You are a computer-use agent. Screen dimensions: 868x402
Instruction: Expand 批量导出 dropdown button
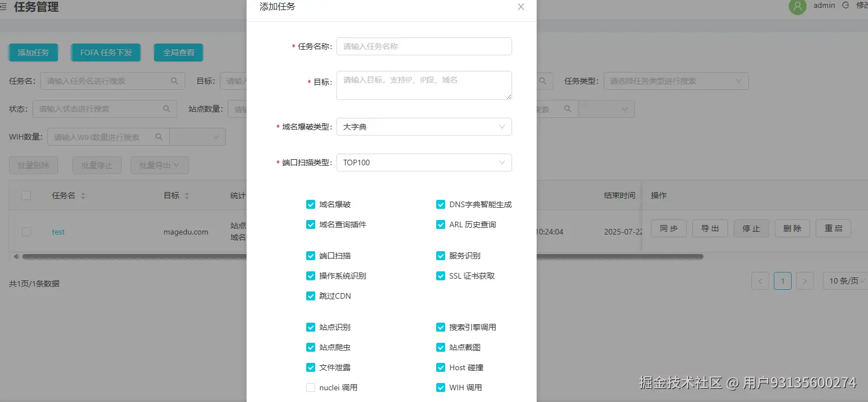coord(160,165)
